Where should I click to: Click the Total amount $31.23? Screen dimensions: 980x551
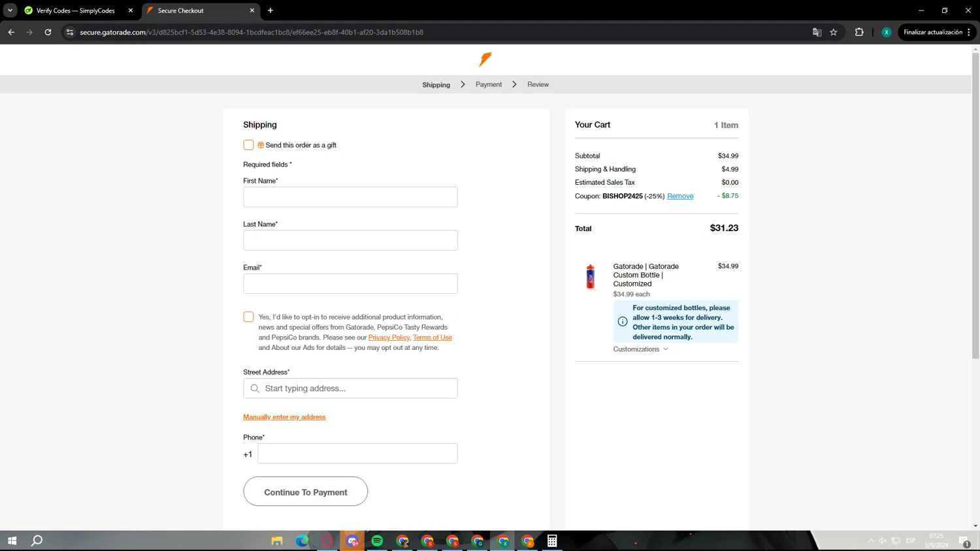click(724, 228)
